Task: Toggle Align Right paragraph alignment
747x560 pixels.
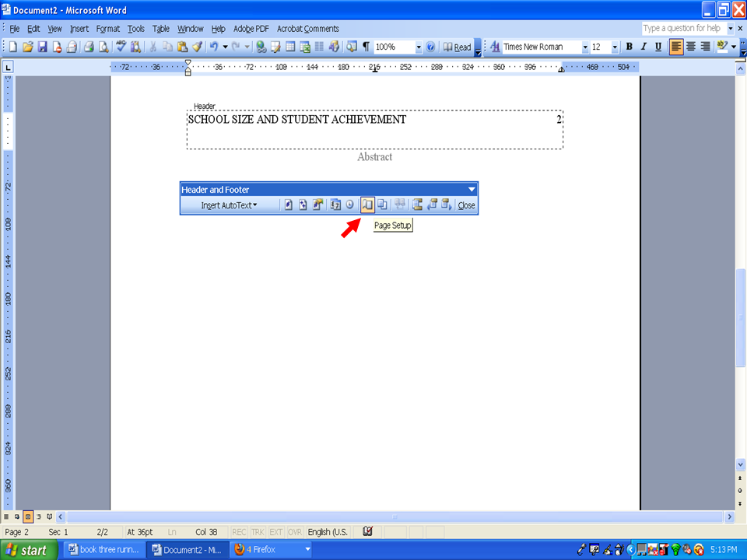Action: (705, 47)
